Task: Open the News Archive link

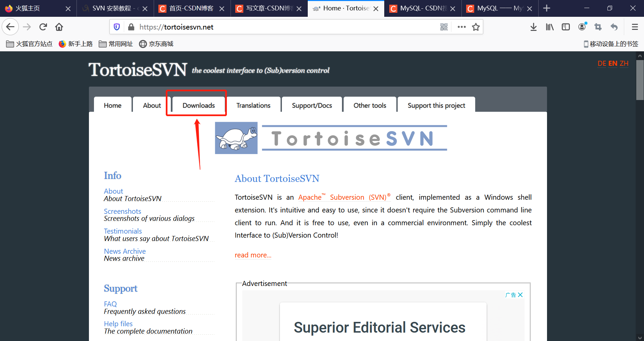Action: point(125,251)
